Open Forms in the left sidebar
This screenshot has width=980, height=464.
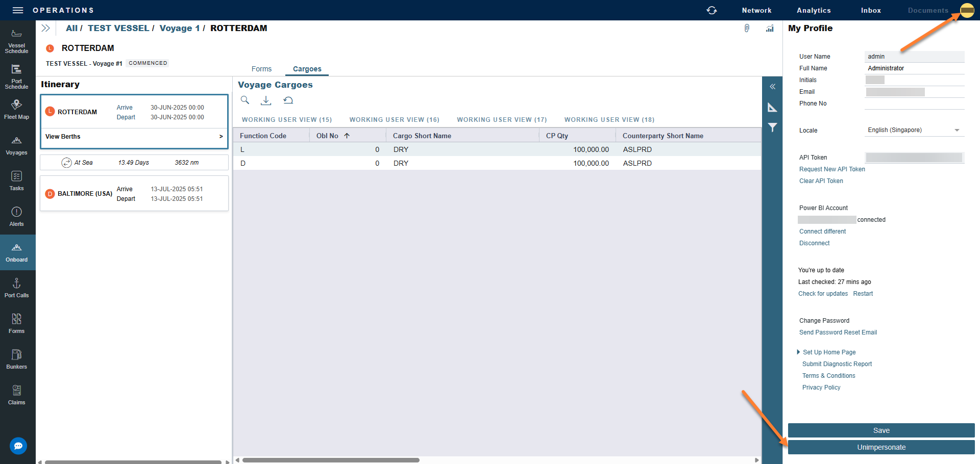pos(16,324)
